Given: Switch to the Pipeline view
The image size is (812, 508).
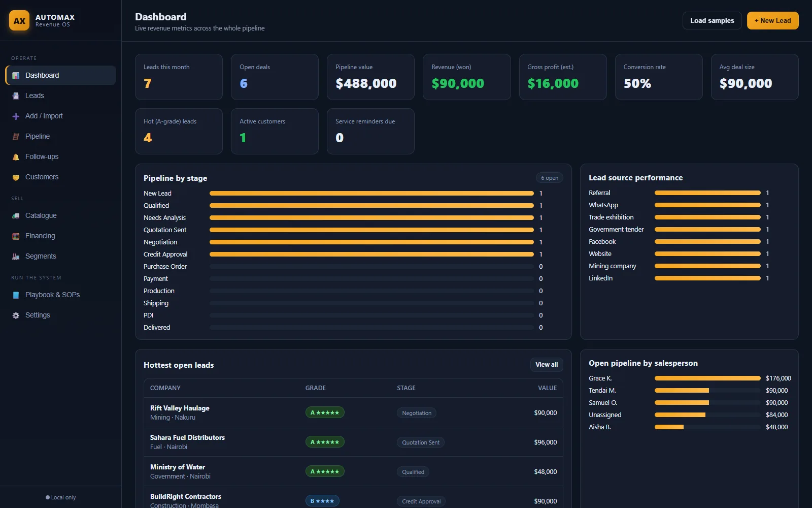Looking at the screenshot, I should coord(60,136).
